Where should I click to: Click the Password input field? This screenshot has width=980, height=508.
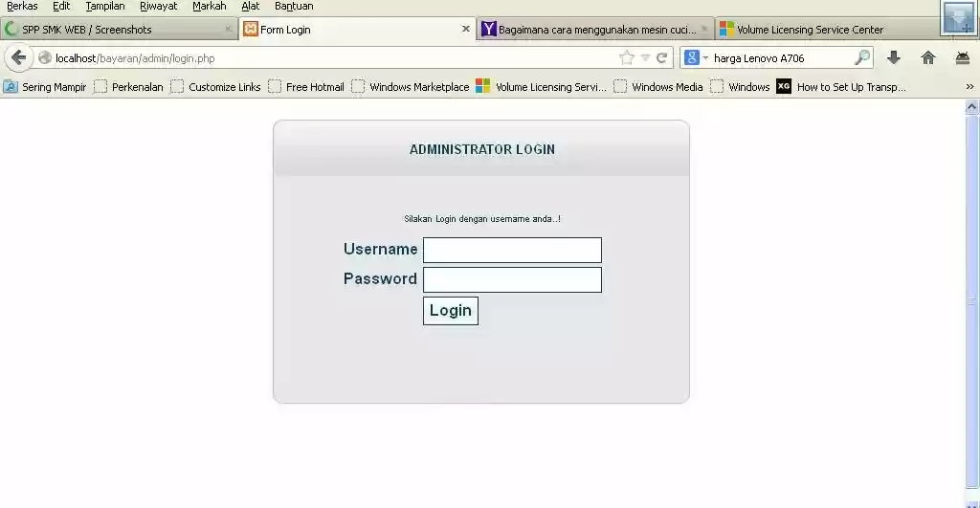(x=513, y=280)
